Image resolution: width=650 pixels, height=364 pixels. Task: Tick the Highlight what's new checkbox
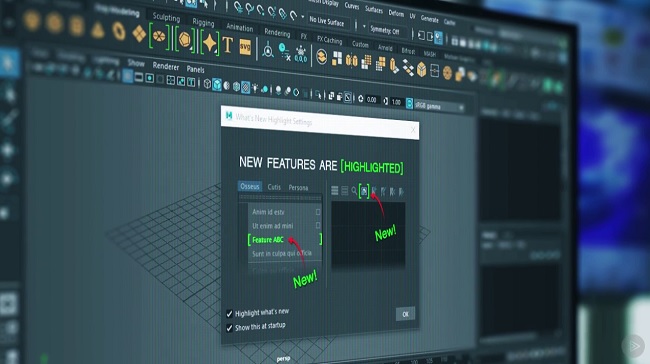coord(229,314)
